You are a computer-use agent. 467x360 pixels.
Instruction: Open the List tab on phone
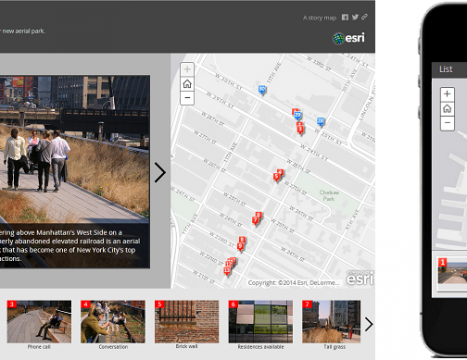pos(446,69)
